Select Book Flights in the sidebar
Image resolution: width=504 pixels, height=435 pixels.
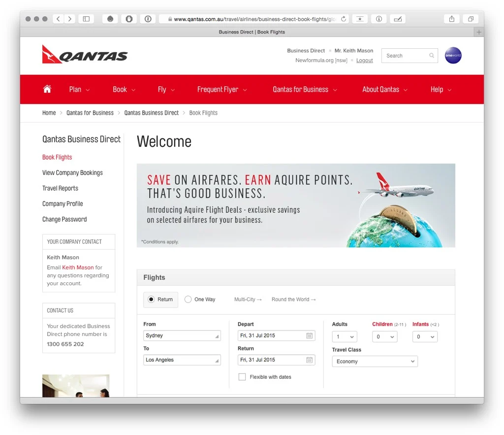coord(57,157)
